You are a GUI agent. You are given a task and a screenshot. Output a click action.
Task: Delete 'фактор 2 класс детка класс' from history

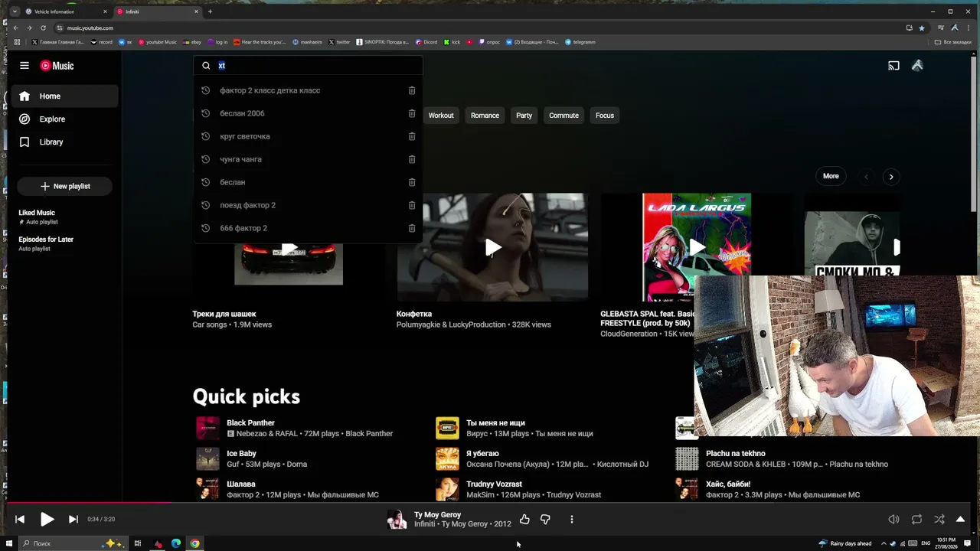pos(412,90)
